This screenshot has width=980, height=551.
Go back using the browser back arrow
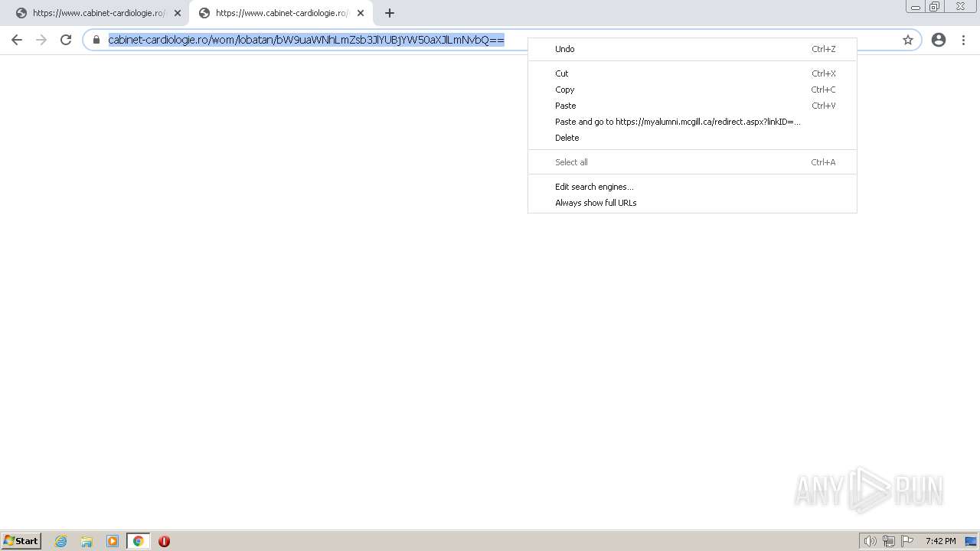click(x=17, y=40)
